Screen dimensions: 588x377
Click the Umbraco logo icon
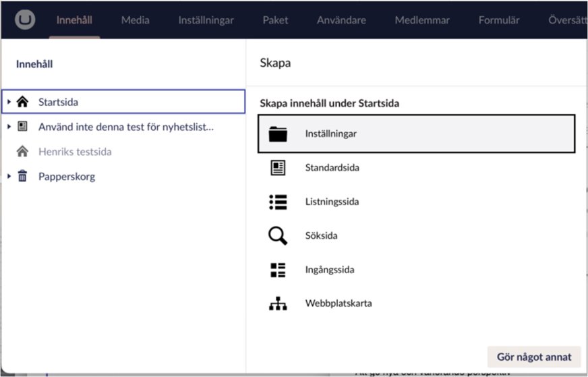coord(25,20)
